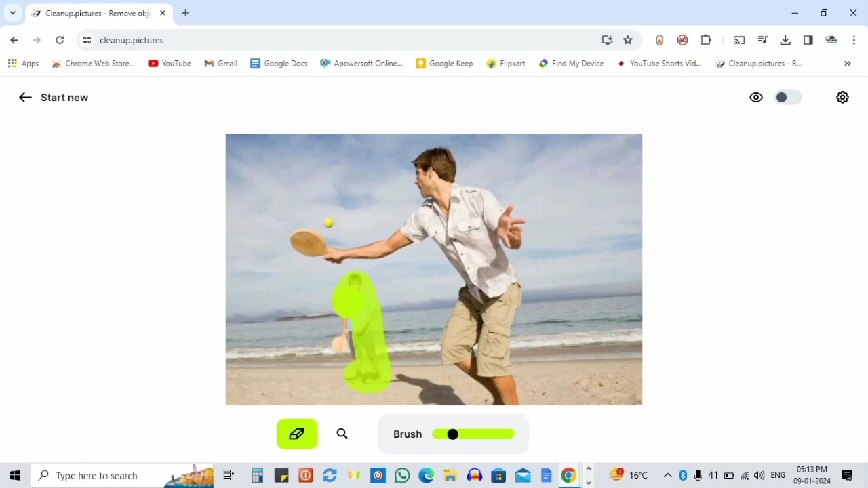Bookmark this page with the star icon
Viewport: 868px width, 488px height.
pos(628,40)
